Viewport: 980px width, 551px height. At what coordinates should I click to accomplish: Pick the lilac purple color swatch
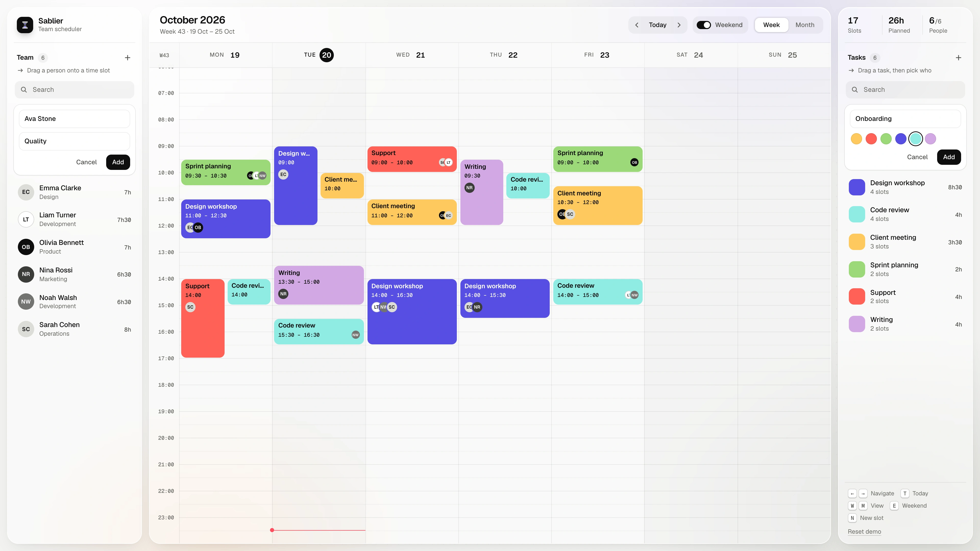(x=930, y=139)
